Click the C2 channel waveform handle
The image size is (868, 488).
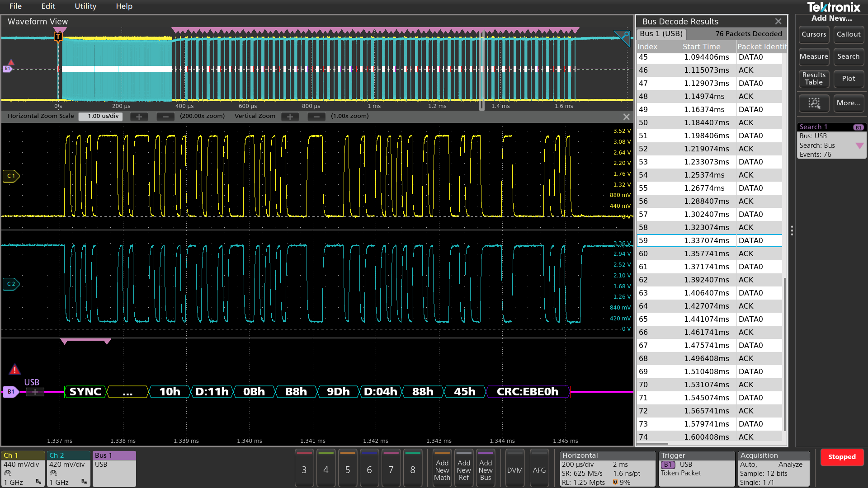click(11, 284)
